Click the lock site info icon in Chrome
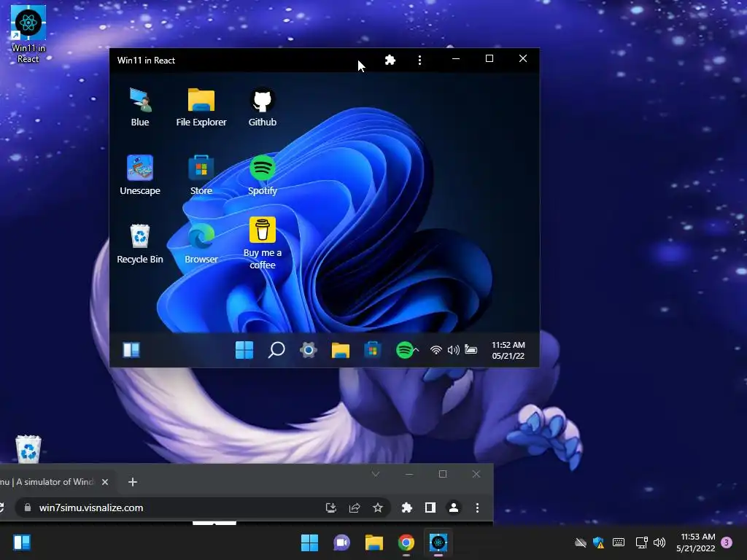747x560 pixels. tap(27, 507)
